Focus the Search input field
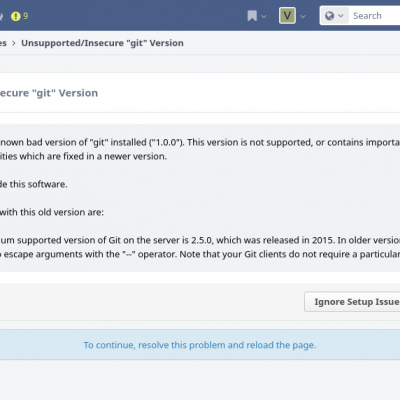400x400 pixels. point(374,16)
